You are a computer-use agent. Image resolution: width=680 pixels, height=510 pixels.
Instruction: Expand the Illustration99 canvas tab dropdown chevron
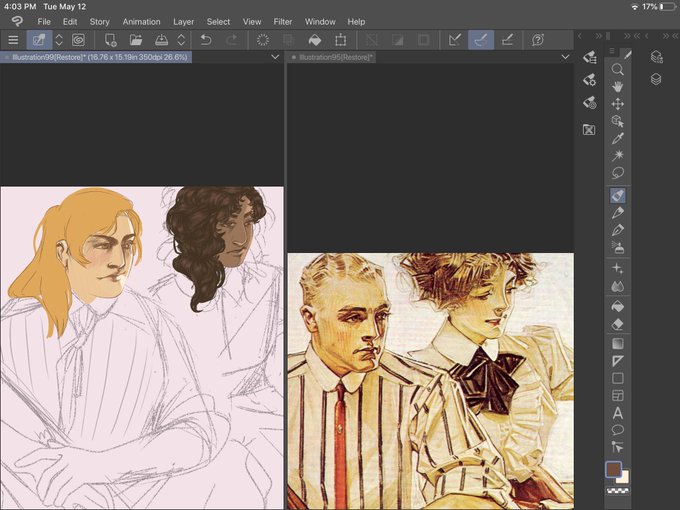coord(275,57)
